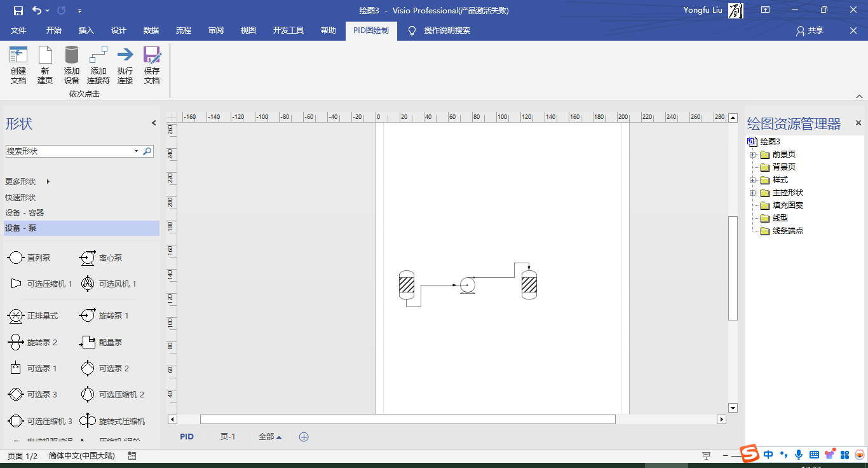Choose the 可选泵 3 shape
868x468 pixels.
[x=32, y=394]
